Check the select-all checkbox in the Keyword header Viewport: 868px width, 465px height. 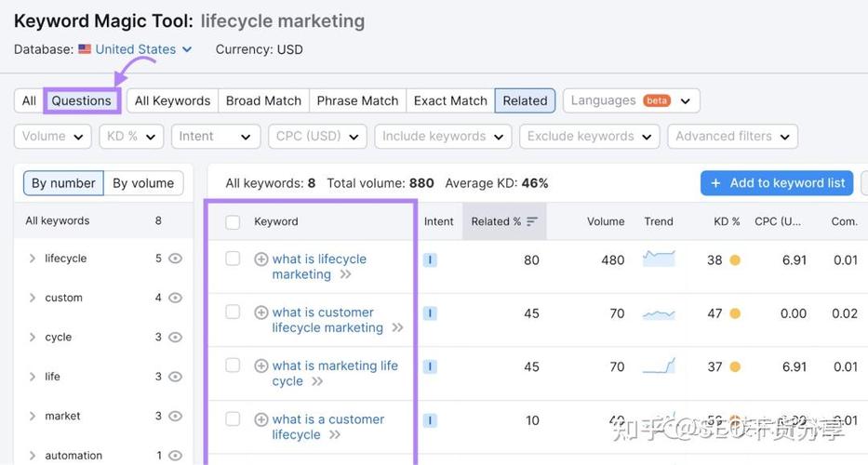pyautogui.click(x=233, y=222)
